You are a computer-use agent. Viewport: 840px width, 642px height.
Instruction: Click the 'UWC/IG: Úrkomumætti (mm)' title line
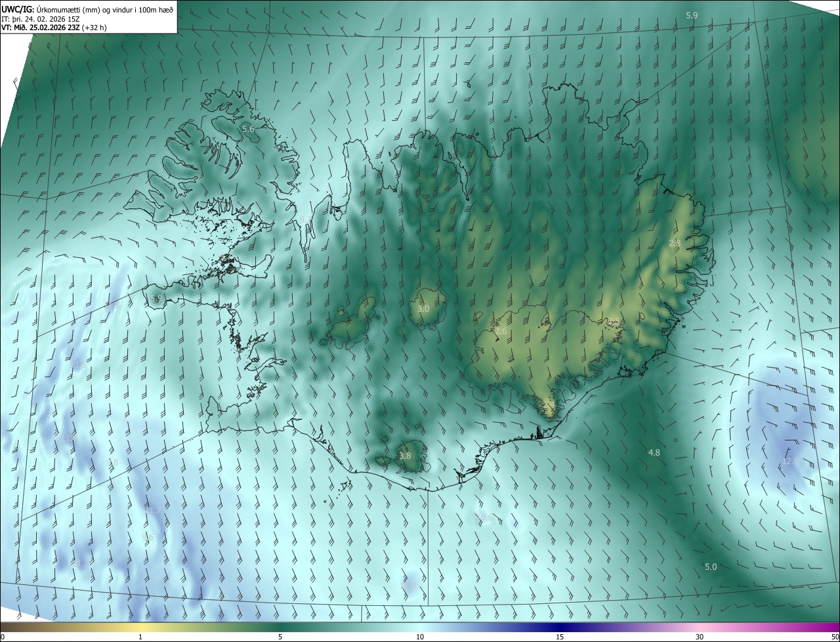(87, 9)
